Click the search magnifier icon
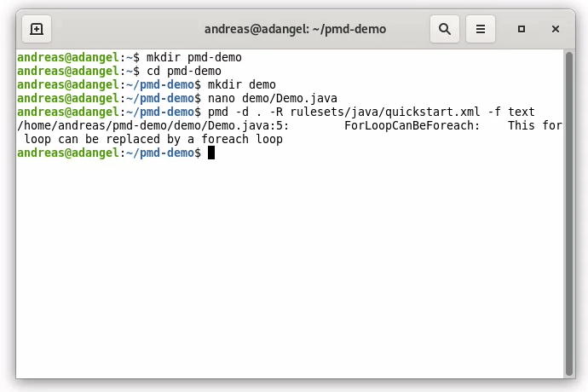 point(445,29)
